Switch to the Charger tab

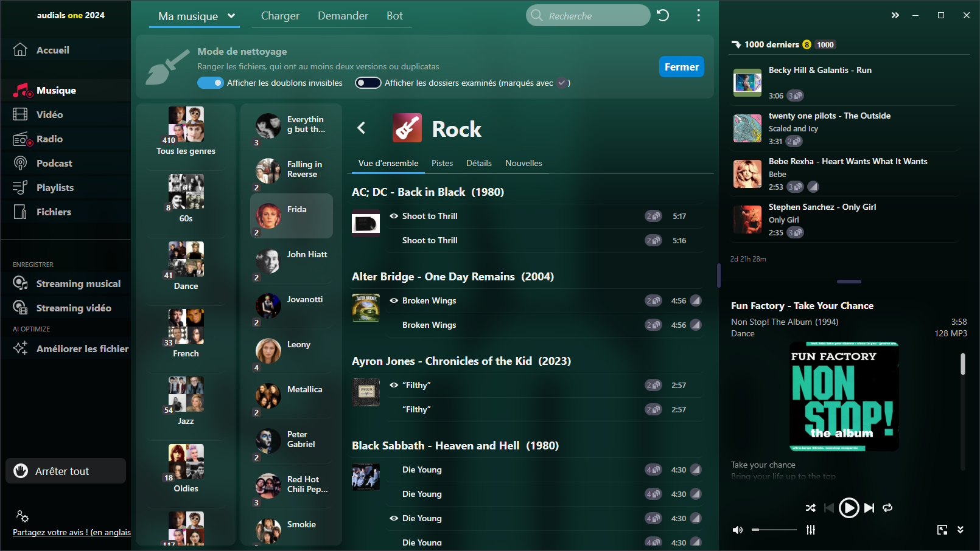pos(280,16)
